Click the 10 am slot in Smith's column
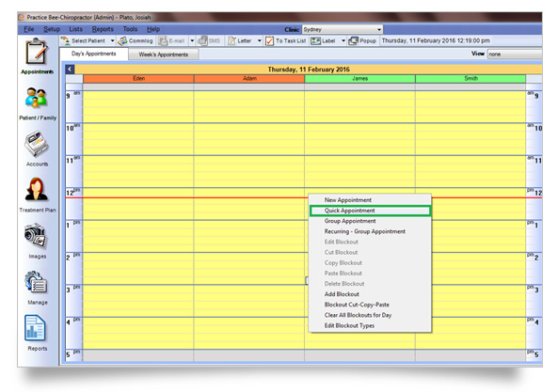This screenshot has height=392, width=558. 470,139
